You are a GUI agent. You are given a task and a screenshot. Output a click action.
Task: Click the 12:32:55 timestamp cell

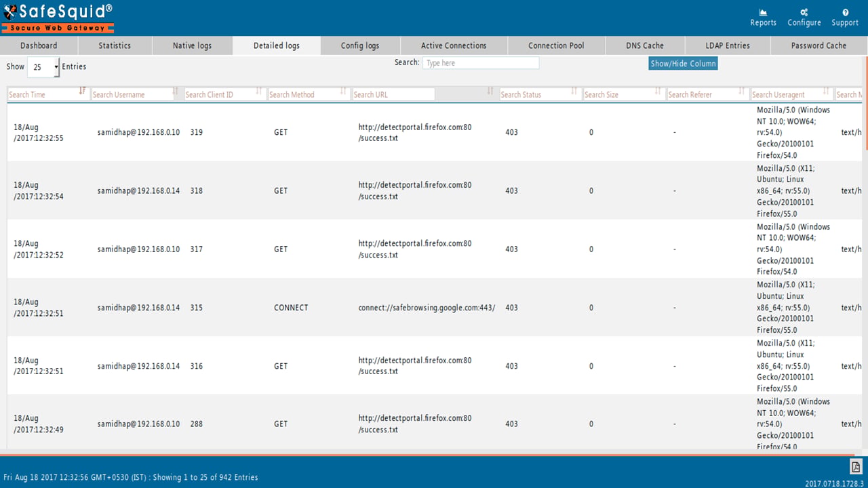pyautogui.click(x=39, y=132)
